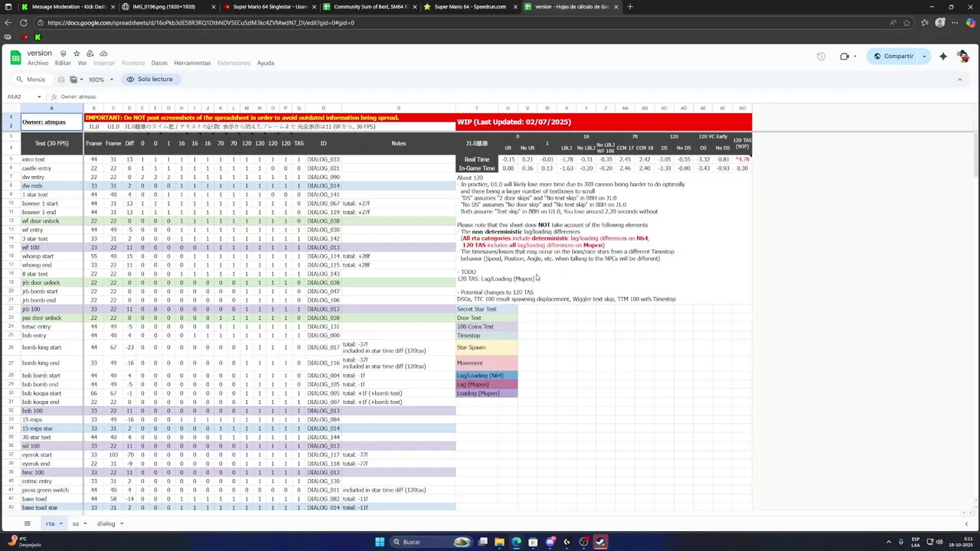Click the 'WIP (Last Updated: 02/07/2025)' cell
This screenshot has height=551, width=980.
pos(604,122)
